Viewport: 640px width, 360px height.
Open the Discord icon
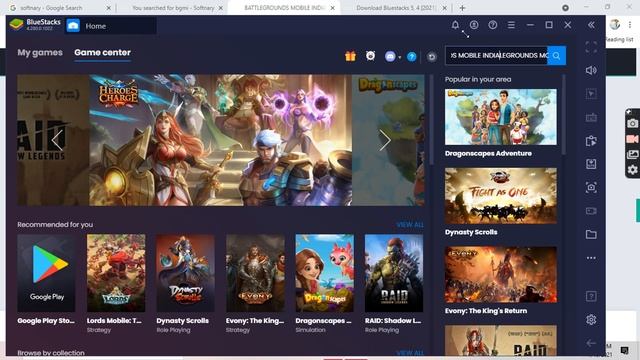coord(390,56)
